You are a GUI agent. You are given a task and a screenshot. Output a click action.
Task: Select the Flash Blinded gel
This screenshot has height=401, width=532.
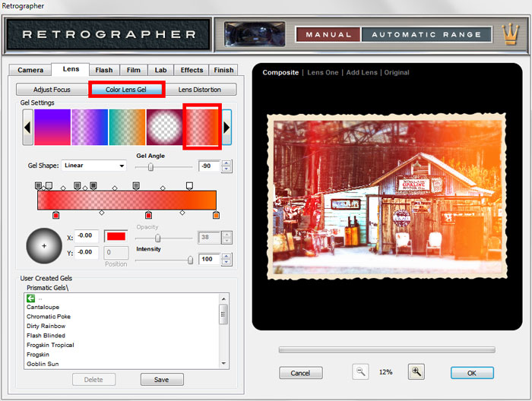click(x=46, y=336)
